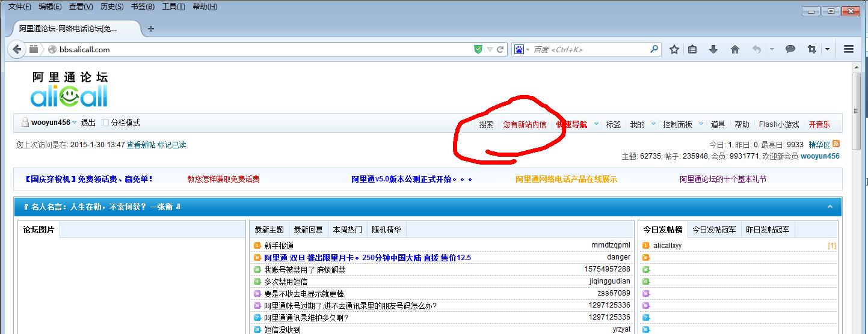Open the 精华区 link
868x334 pixels.
pos(819,145)
